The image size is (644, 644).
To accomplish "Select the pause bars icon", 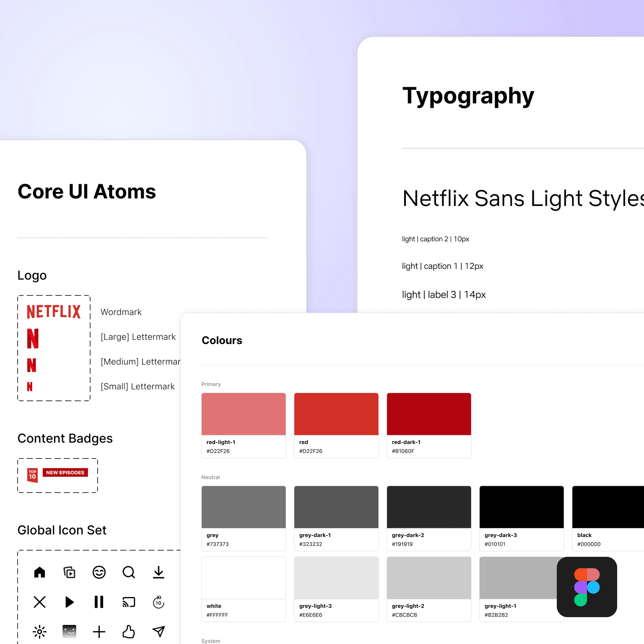I will (x=99, y=602).
